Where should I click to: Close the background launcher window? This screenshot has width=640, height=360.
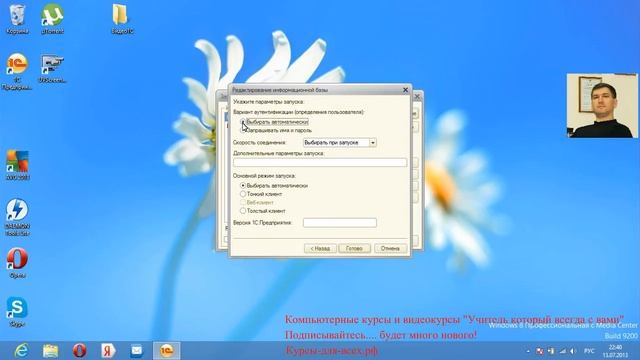tap(417, 97)
